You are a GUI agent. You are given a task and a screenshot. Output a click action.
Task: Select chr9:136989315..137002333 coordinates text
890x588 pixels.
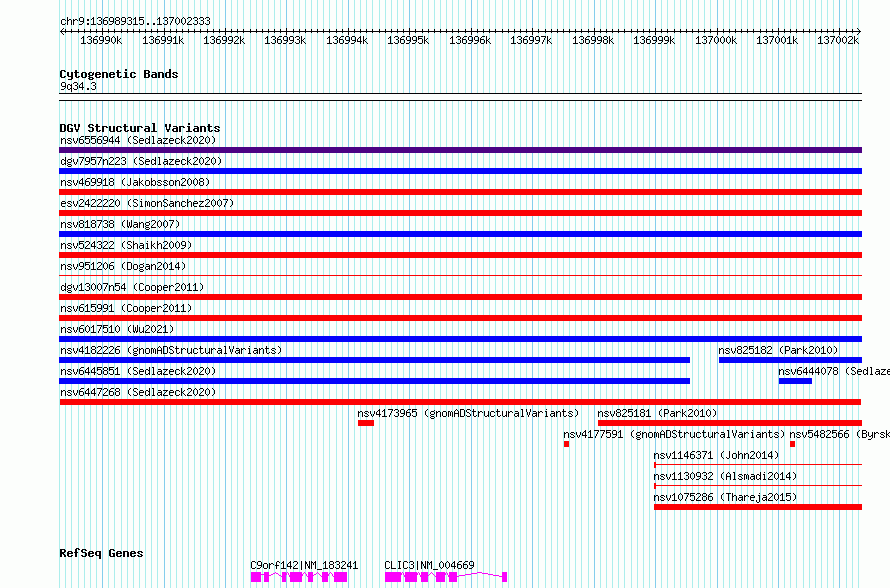(135, 21)
